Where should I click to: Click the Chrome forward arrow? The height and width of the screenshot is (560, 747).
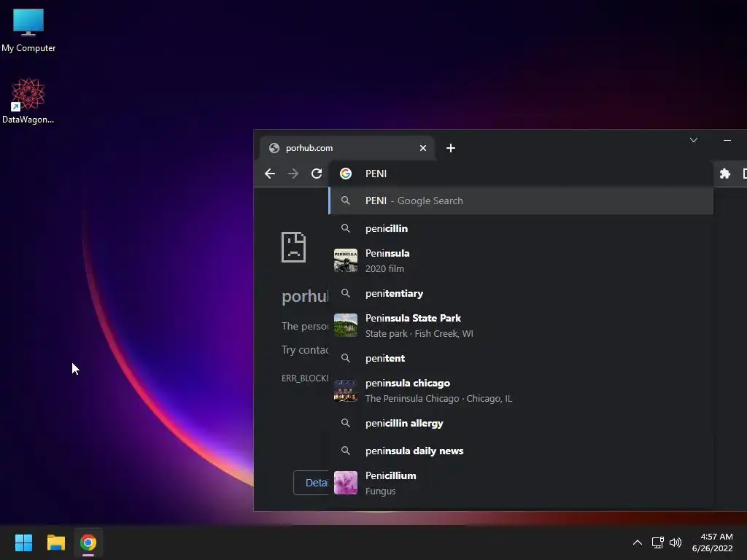tap(293, 174)
